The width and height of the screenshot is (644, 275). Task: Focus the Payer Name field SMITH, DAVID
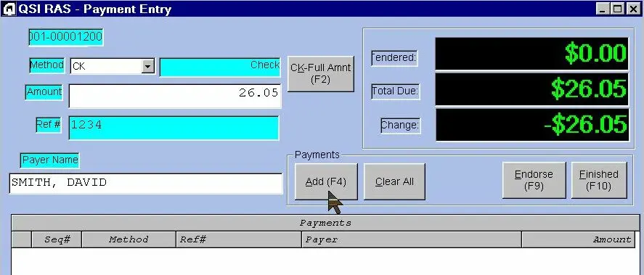coord(146,183)
